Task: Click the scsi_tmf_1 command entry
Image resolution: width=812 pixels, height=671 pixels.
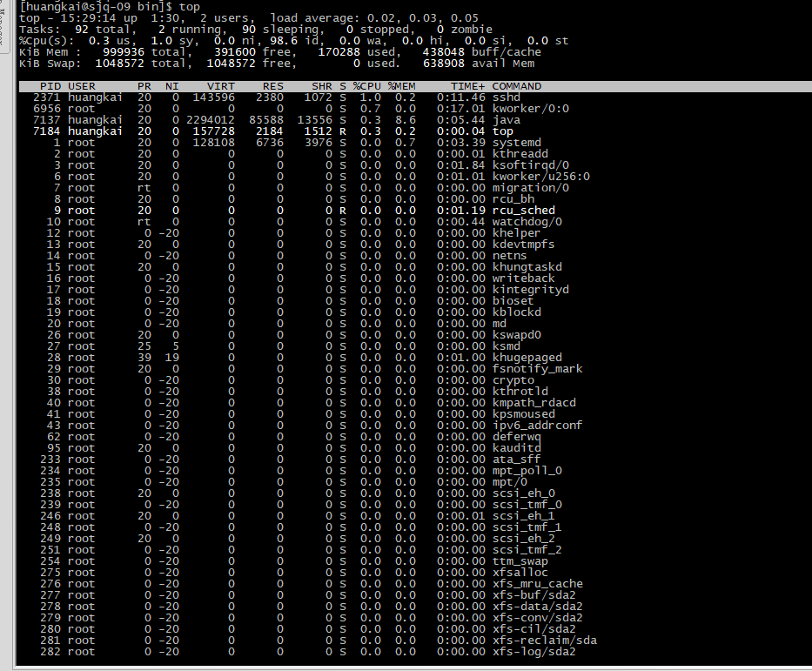Action: pos(527,529)
